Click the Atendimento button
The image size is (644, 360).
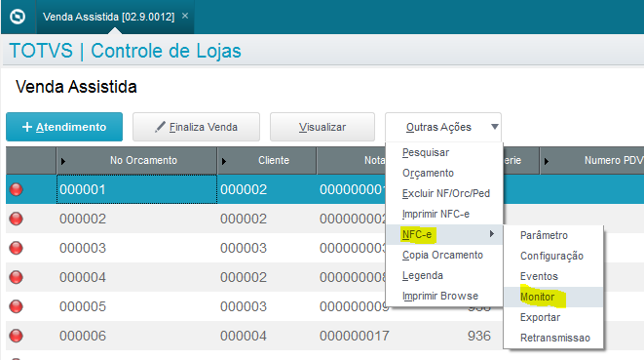pyautogui.click(x=64, y=127)
